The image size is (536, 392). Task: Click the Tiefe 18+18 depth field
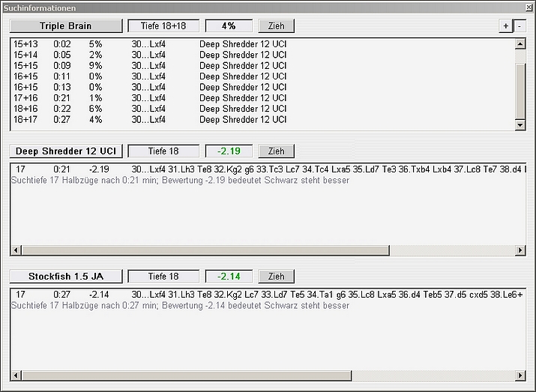click(x=163, y=25)
